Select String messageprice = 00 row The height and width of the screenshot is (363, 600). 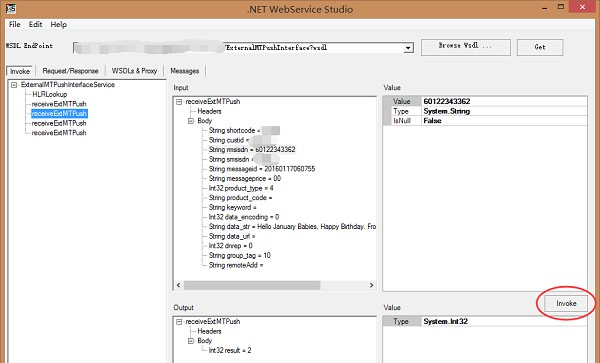tap(245, 178)
